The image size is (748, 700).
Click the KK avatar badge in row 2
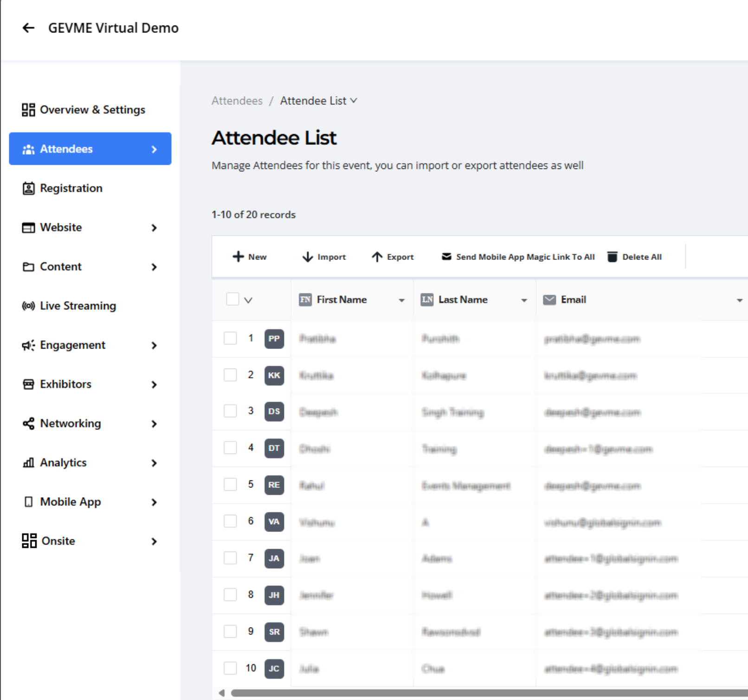pos(274,376)
